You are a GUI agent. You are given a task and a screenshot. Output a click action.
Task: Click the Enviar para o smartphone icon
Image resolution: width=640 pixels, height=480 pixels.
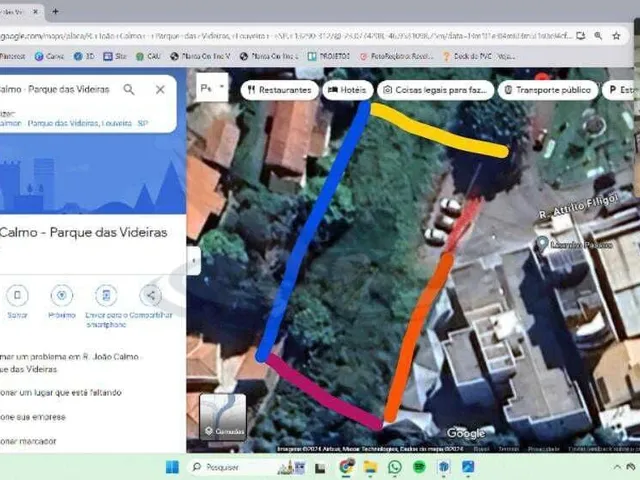106,295
